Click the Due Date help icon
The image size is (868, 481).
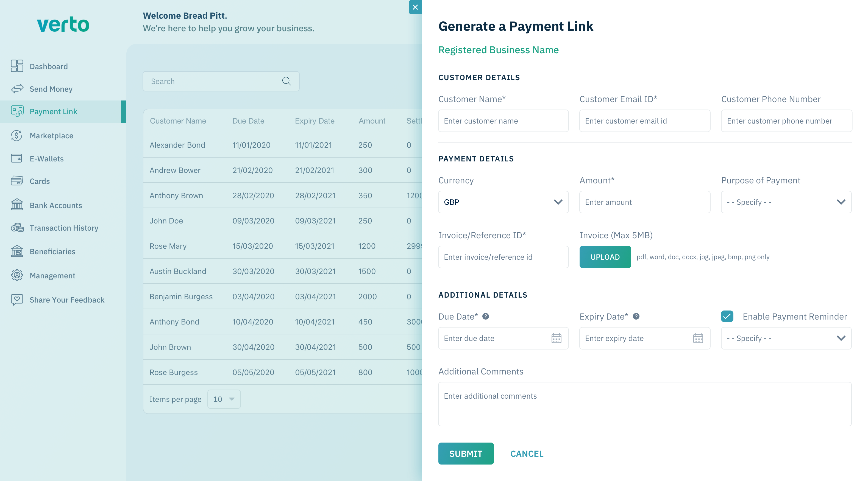(x=486, y=316)
